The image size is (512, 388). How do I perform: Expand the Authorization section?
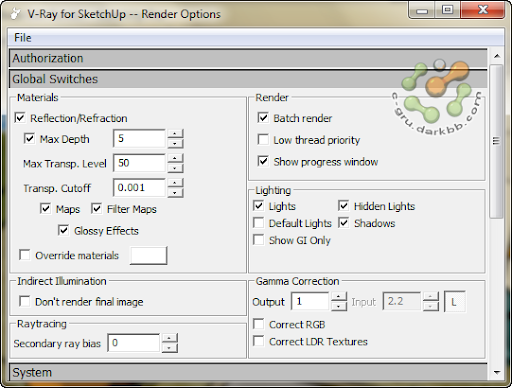point(248,58)
